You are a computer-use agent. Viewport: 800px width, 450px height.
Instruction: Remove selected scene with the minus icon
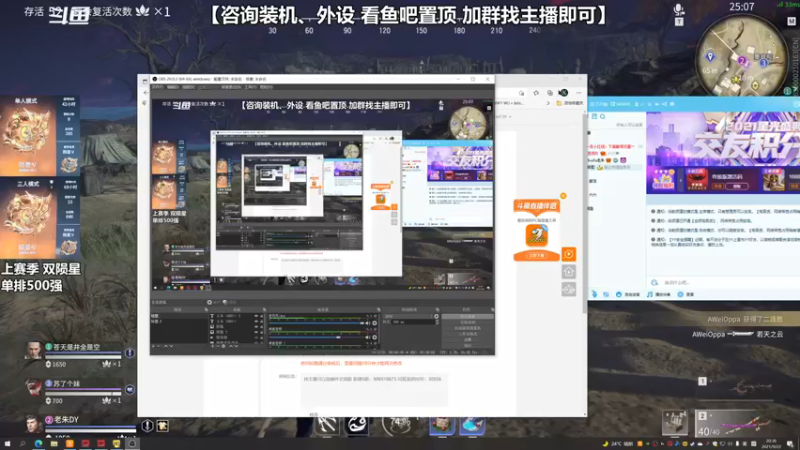(158, 346)
